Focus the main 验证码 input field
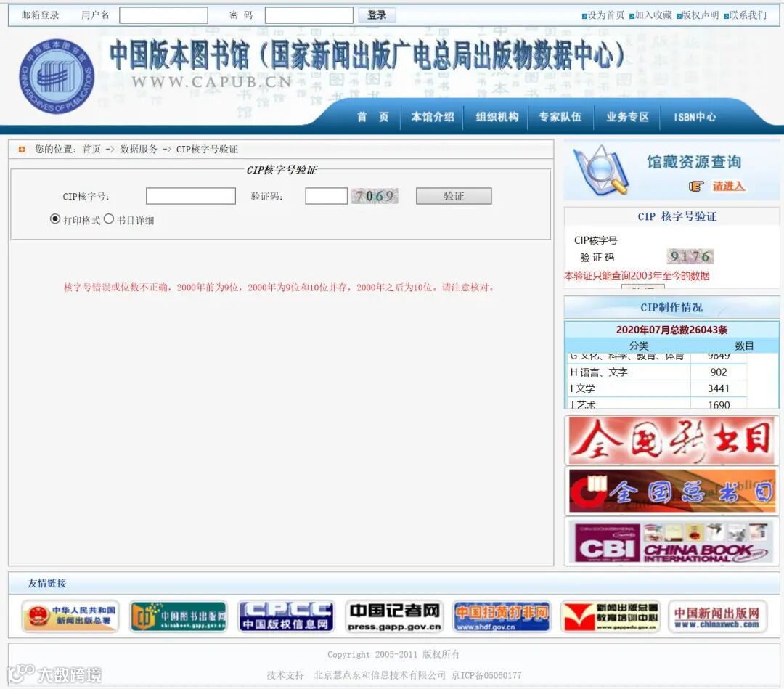Viewport: 784px width, 689px height. pos(326,196)
